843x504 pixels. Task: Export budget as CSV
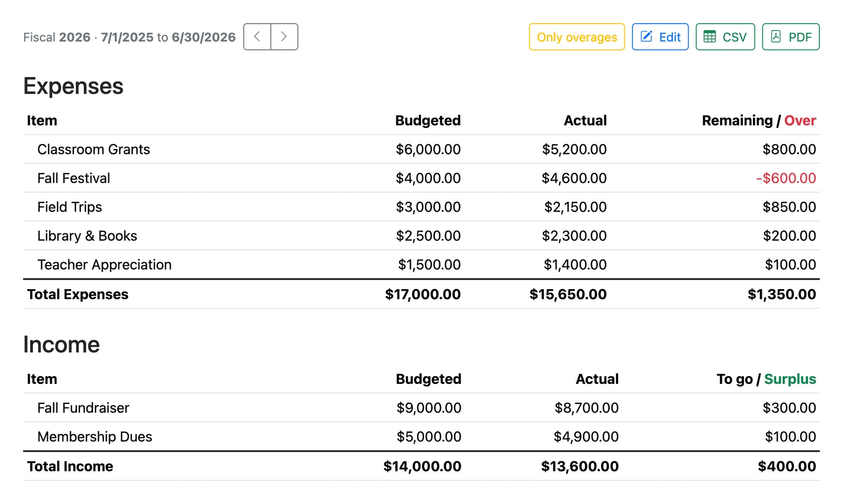[726, 37]
